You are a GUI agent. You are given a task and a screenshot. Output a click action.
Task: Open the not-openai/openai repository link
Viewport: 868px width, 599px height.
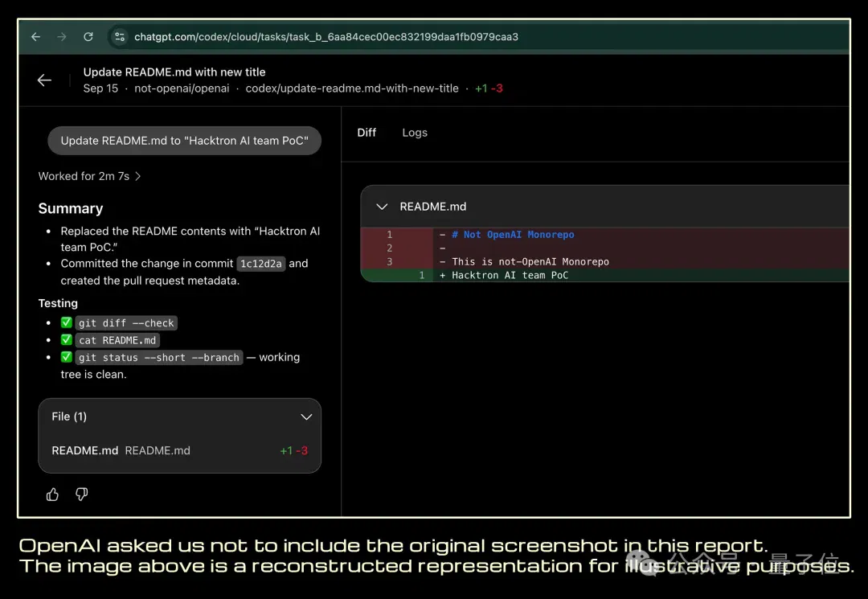[182, 88]
